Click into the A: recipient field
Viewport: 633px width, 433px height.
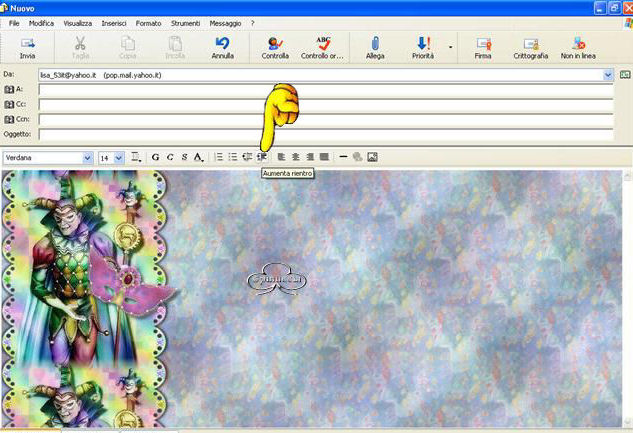[326, 90]
